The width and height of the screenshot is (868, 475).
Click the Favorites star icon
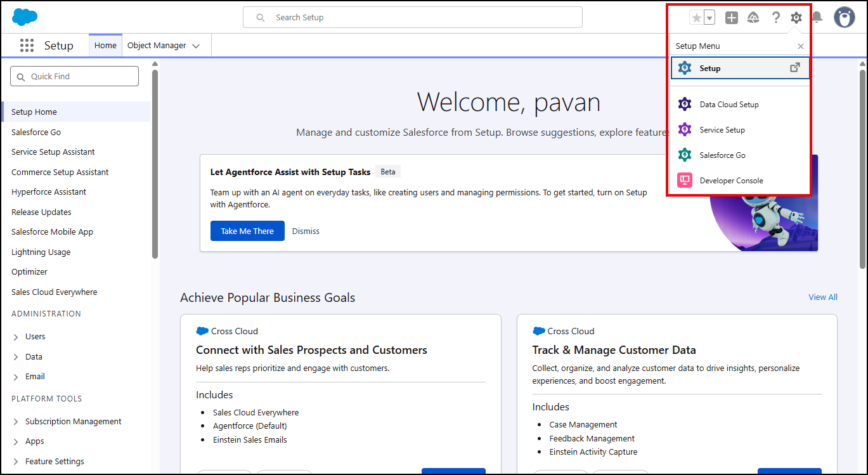coord(697,18)
